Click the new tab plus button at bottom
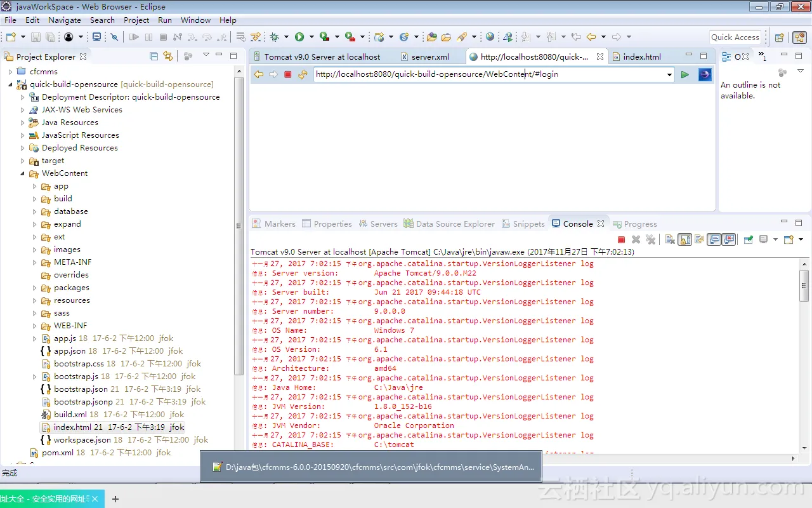The height and width of the screenshot is (508, 812). coord(115,499)
